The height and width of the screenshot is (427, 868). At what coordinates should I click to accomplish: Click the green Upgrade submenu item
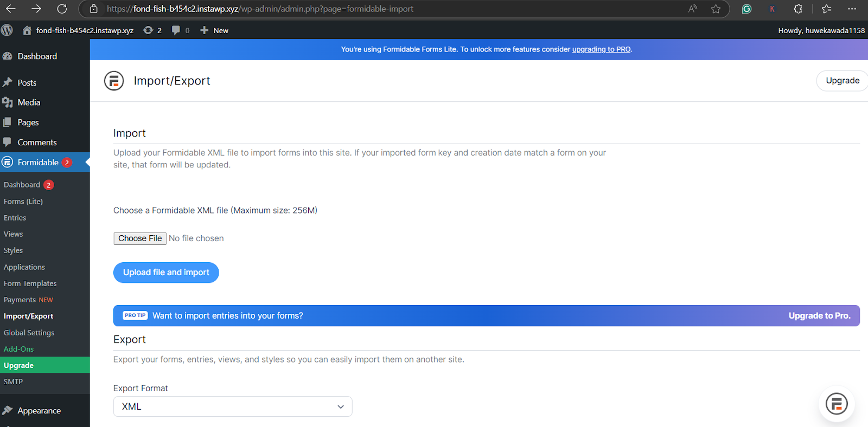45,365
